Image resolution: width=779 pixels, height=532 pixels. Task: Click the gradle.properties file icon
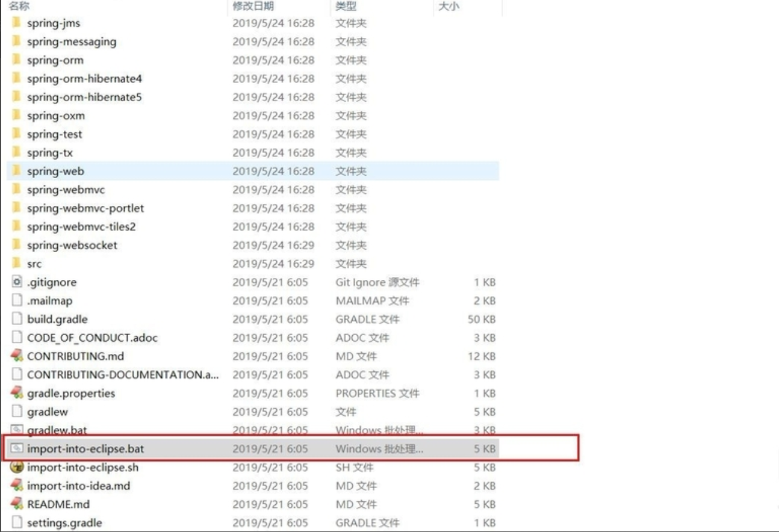coord(17,393)
